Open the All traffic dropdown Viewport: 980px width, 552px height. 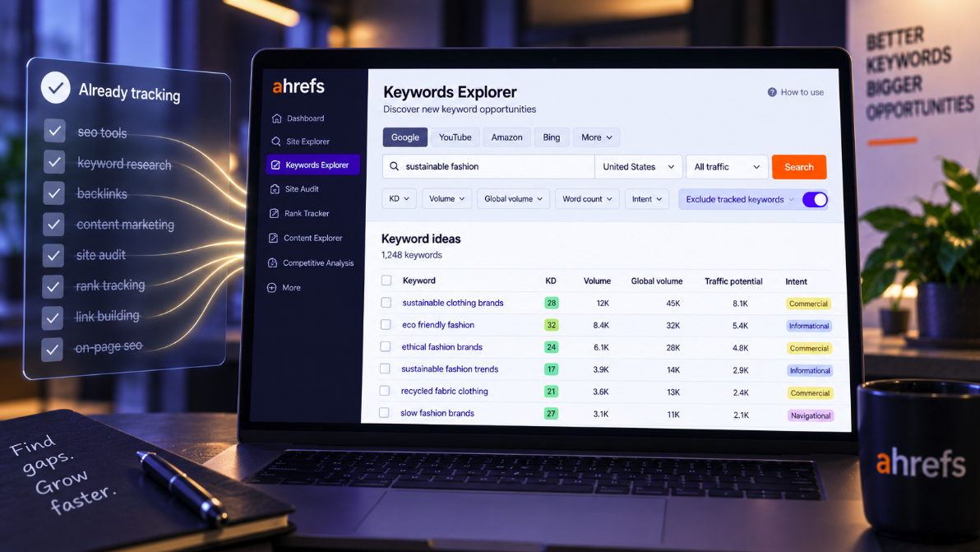tap(727, 167)
